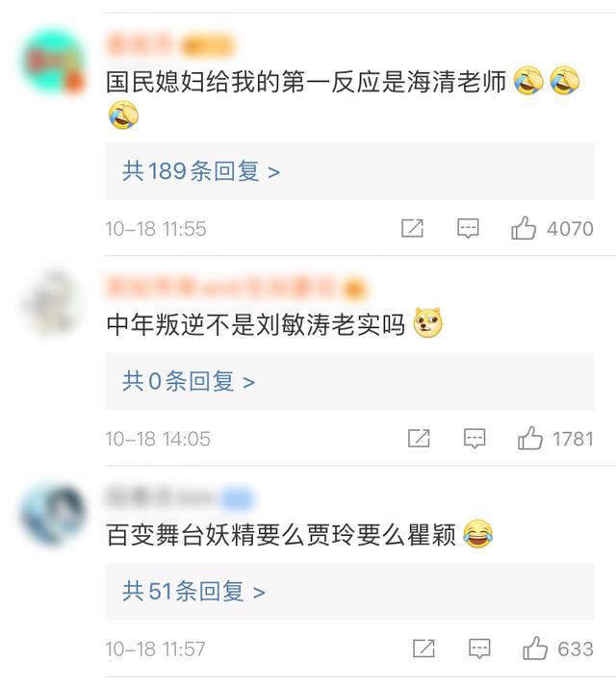Screen dimensions: 616x687
Task: Like the comment with 1781 likes
Action: [x=530, y=438]
